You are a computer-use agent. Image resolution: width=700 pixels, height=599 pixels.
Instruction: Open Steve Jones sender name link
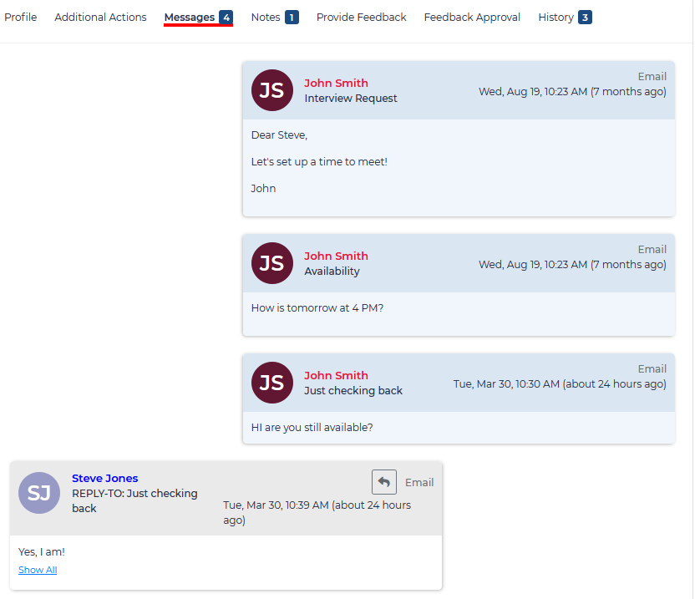(x=105, y=478)
